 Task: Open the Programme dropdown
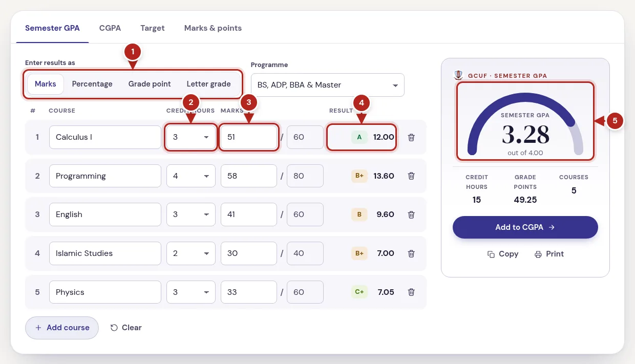pyautogui.click(x=327, y=85)
